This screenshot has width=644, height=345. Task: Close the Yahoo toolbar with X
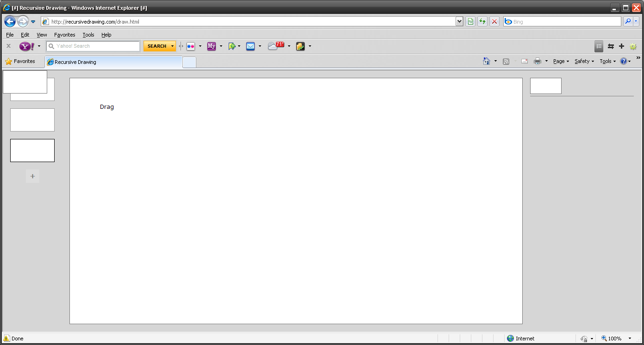[8, 46]
